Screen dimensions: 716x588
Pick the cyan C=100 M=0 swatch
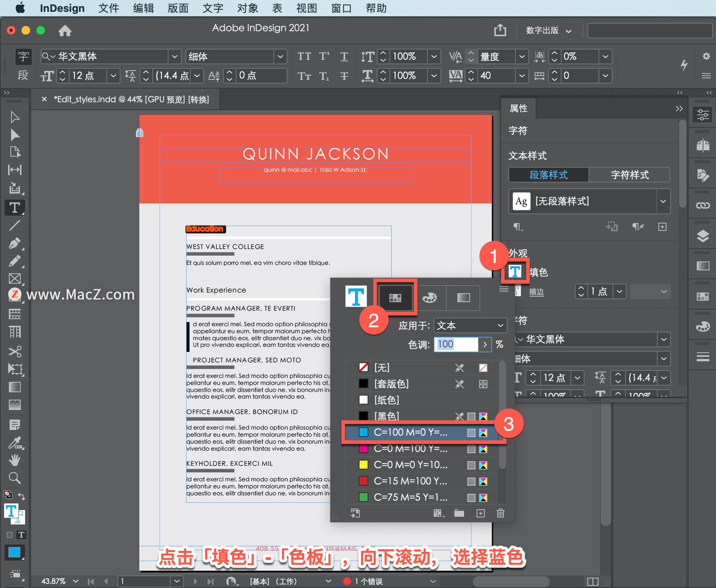pos(410,433)
